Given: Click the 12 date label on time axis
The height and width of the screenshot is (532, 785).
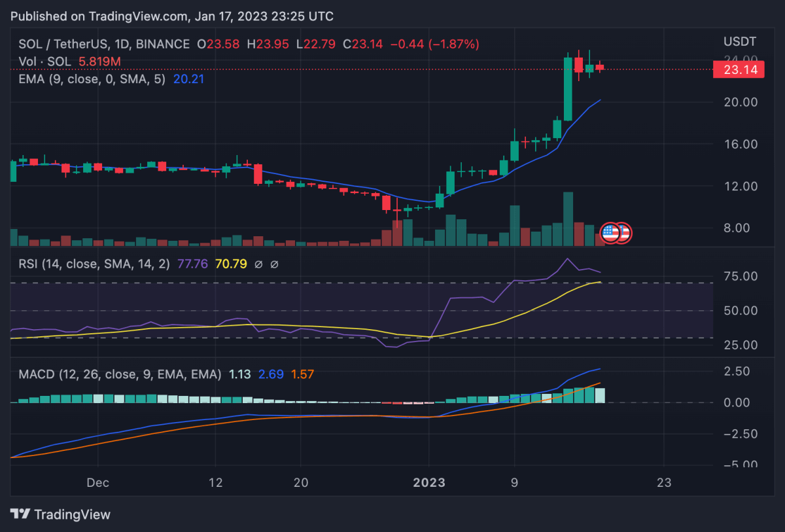Looking at the screenshot, I should point(216,483).
